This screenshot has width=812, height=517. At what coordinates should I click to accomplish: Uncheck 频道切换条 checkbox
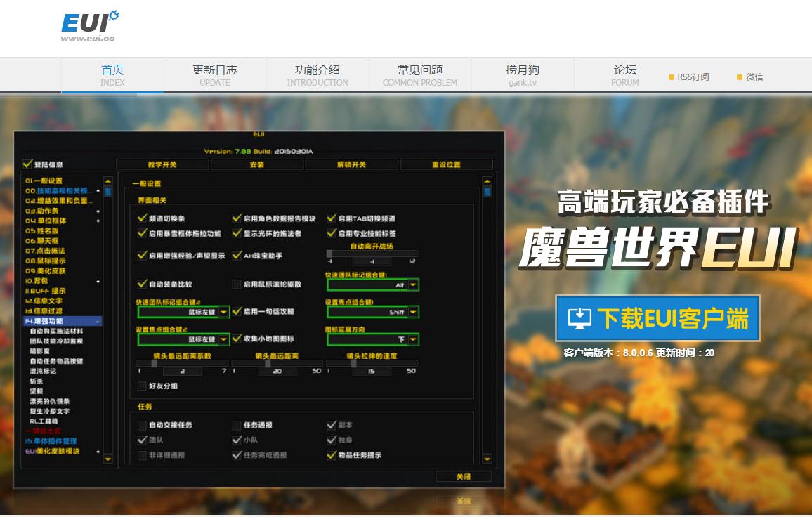142,218
